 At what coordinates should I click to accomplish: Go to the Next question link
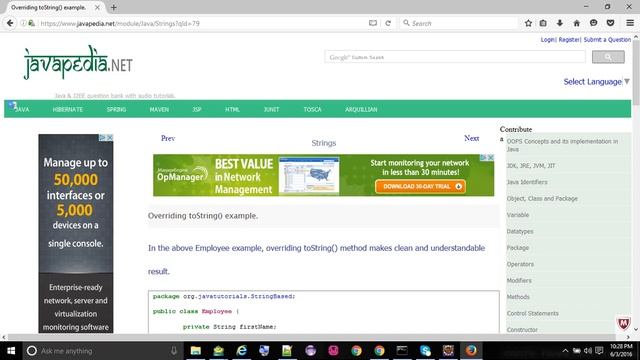click(471, 138)
